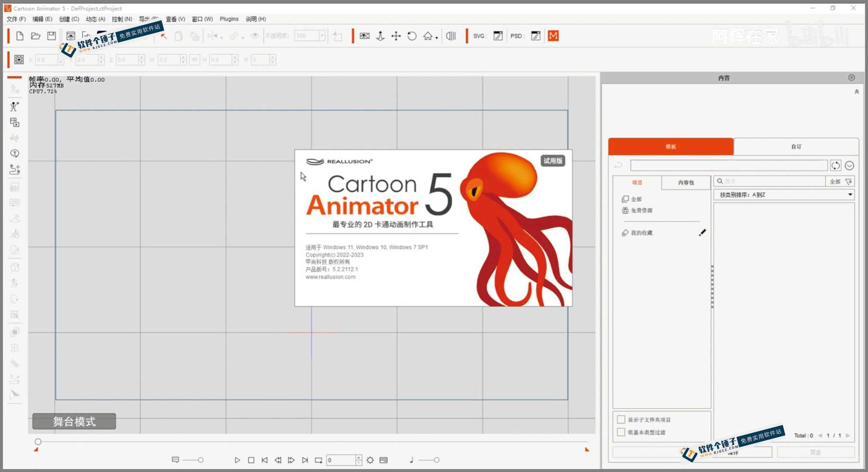Open the sort by category A to Z dropdown
The width and height of the screenshot is (868, 472).
[x=784, y=195]
